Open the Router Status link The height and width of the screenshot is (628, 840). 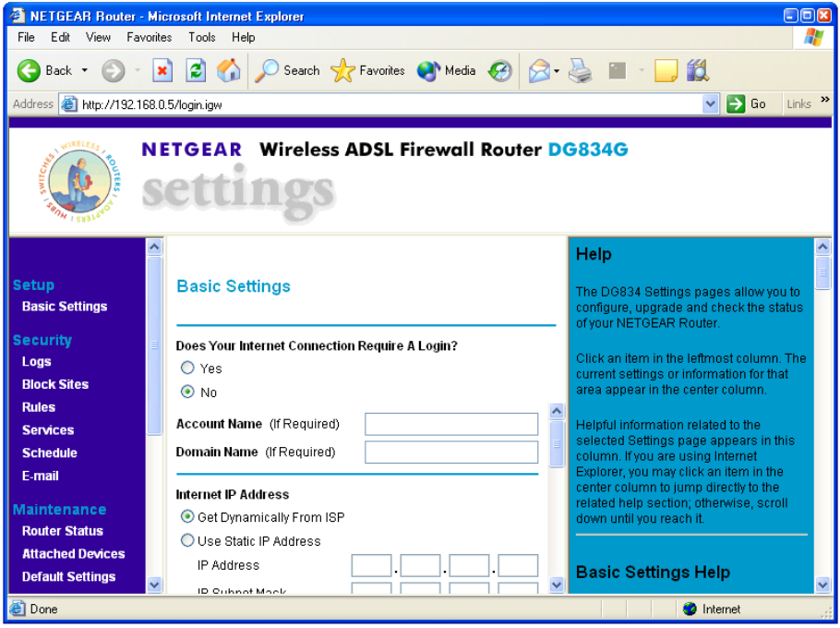(63, 531)
